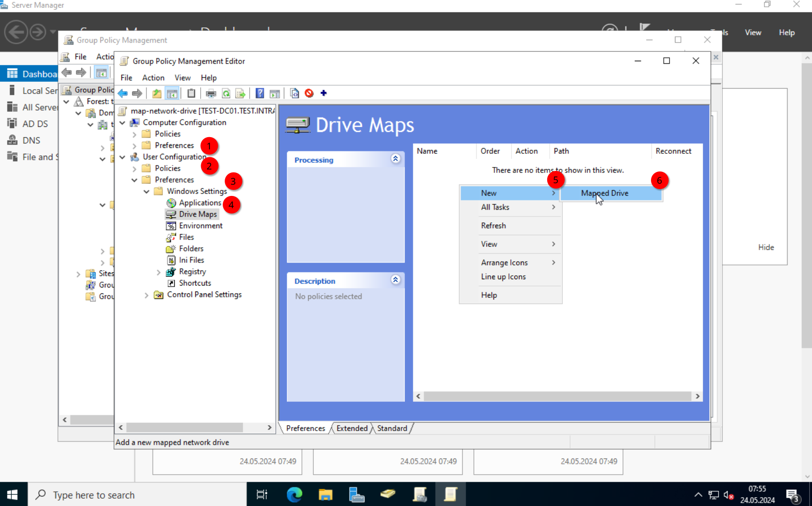Expand Control Panel Settings chevron
Viewport: 812px width, 506px height.
(x=146, y=295)
